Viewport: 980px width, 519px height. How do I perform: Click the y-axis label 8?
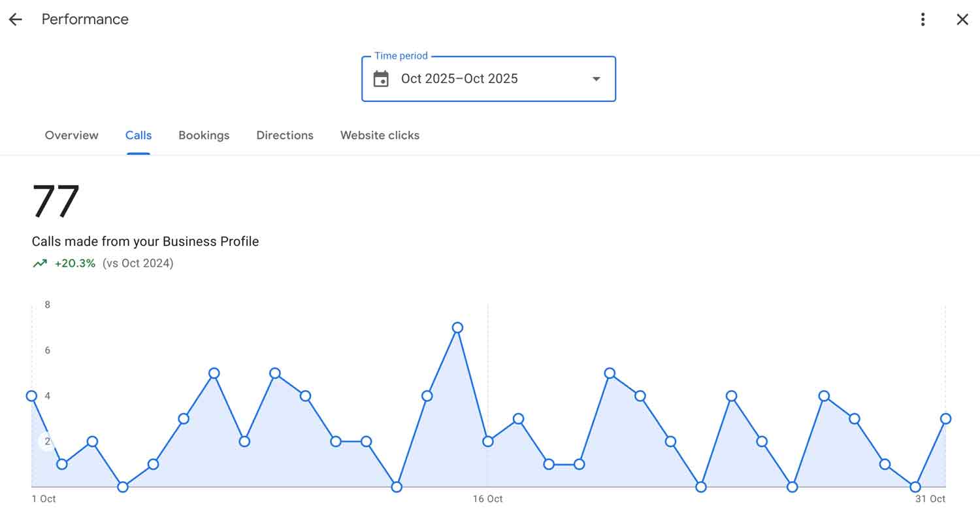pos(47,305)
